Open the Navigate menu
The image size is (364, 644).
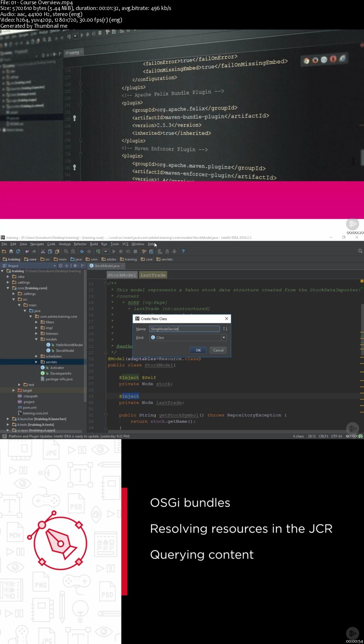point(37,244)
